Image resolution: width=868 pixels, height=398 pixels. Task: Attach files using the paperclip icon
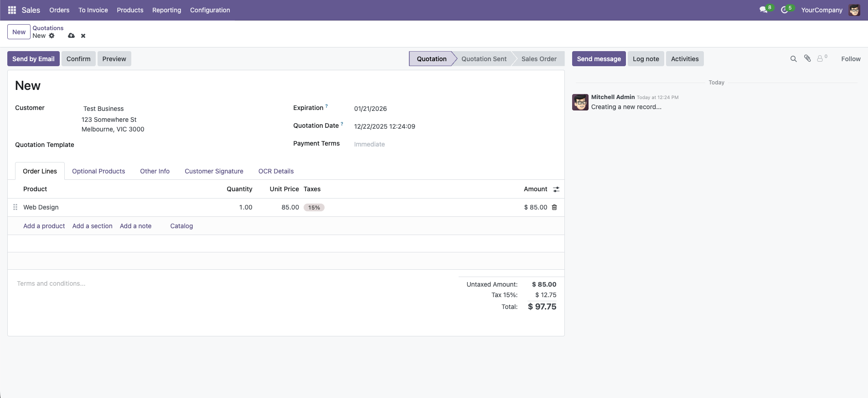[x=807, y=58]
